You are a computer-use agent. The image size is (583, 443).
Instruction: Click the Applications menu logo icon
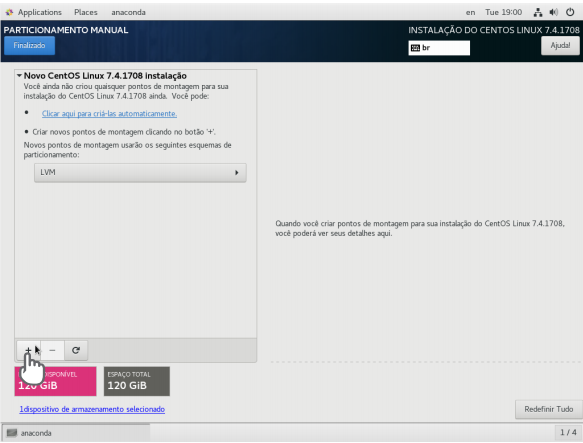pos(9,12)
